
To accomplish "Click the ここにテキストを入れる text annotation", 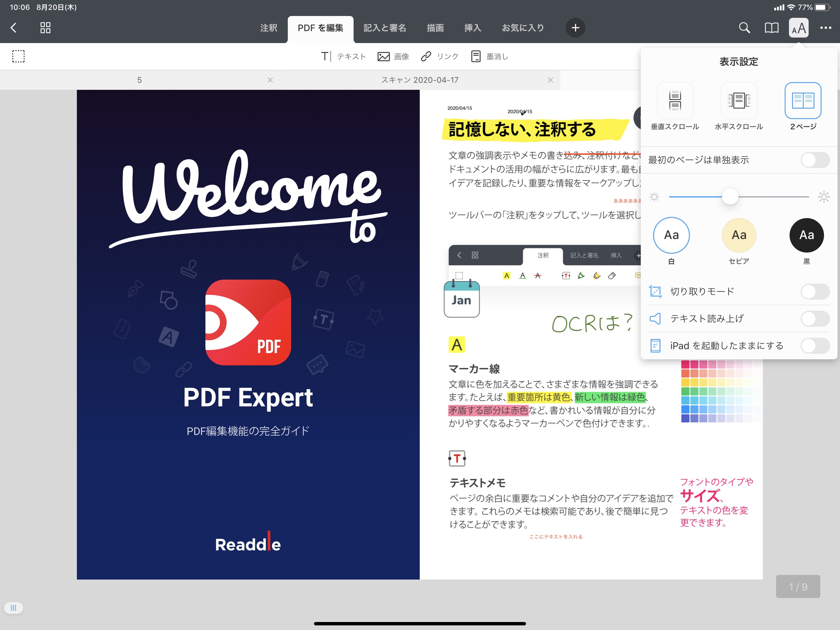I will click(556, 536).
